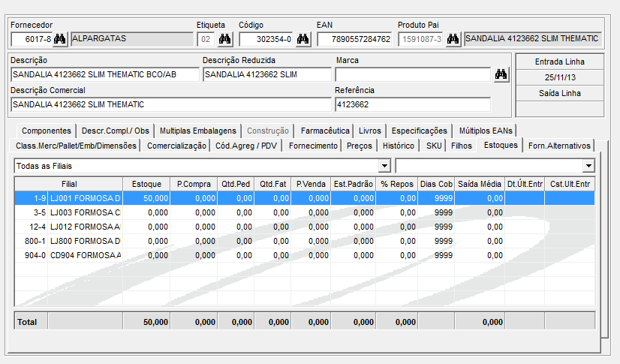Switch to the Preços tab
The height and width of the screenshot is (364, 620).
[x=358, y=146]
